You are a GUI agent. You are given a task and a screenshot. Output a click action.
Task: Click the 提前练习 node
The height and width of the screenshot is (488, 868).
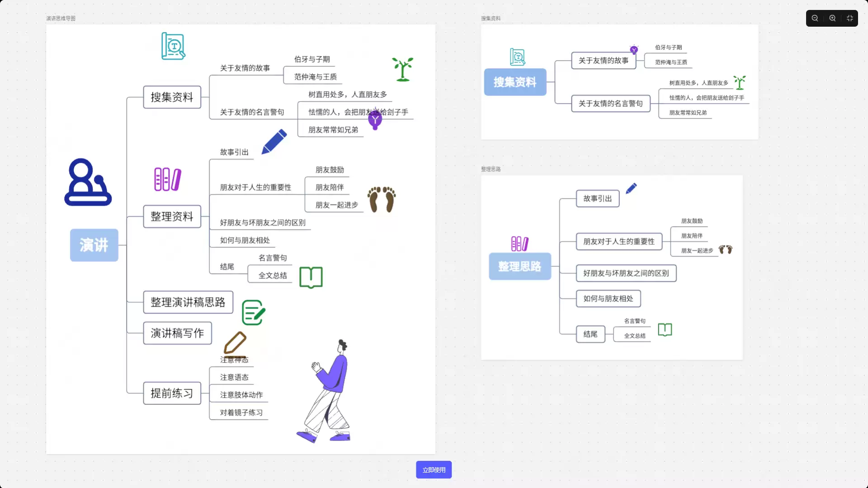172,393
